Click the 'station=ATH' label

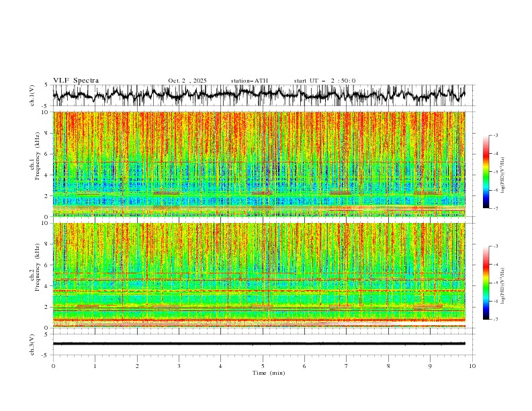click(x=249, y=81)
